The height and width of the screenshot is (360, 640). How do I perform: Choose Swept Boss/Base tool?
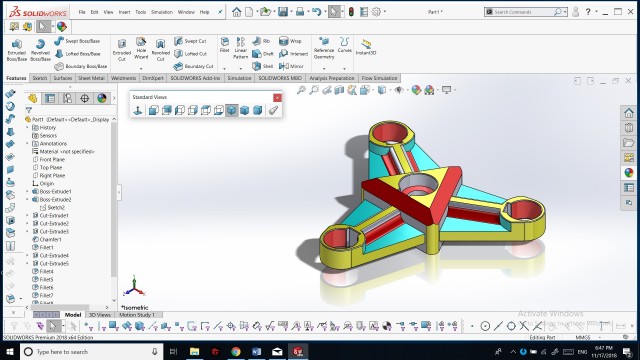click(x=77, y=41)
